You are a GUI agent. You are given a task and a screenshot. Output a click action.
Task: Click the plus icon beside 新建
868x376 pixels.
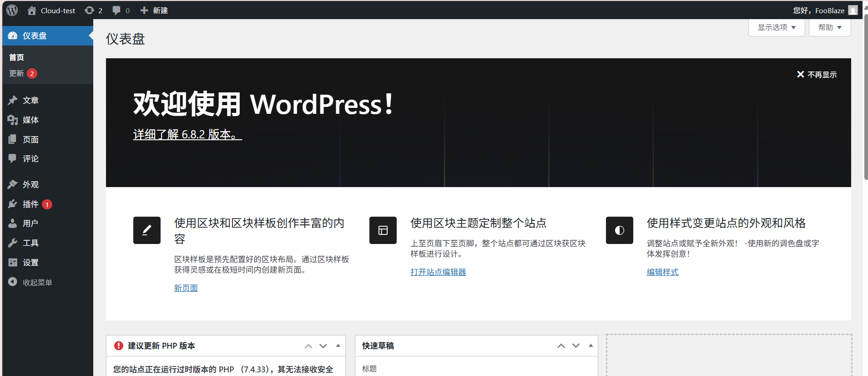[144, 10]
